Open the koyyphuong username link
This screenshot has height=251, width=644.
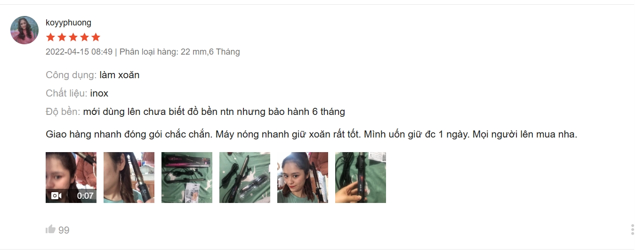[x=68, y=23]
